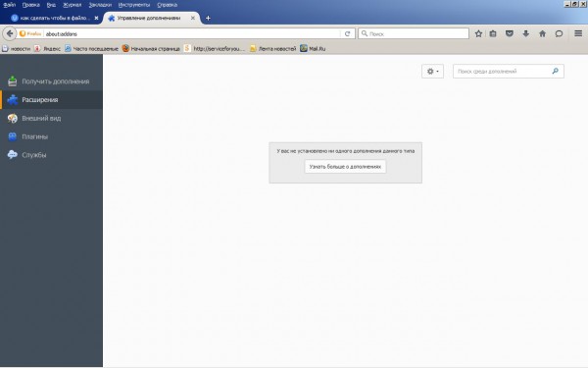Open the 'http://serviceforyou...' bookmark
Screen dimensions: 588x368
214,49
